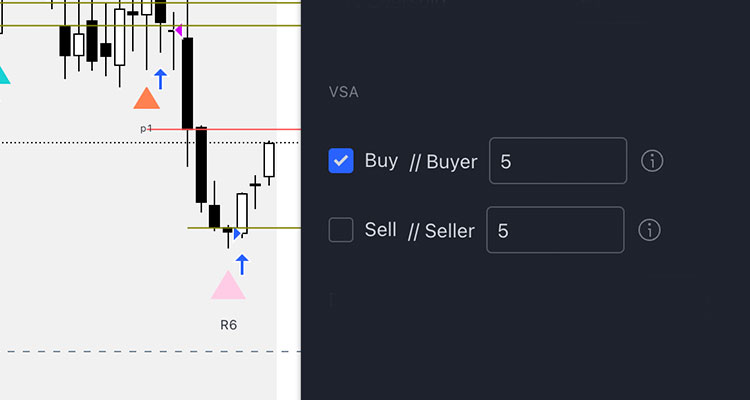Click the orange triangle marker on chart
This screenshot has height=400, width=750.
pos(146,98)
